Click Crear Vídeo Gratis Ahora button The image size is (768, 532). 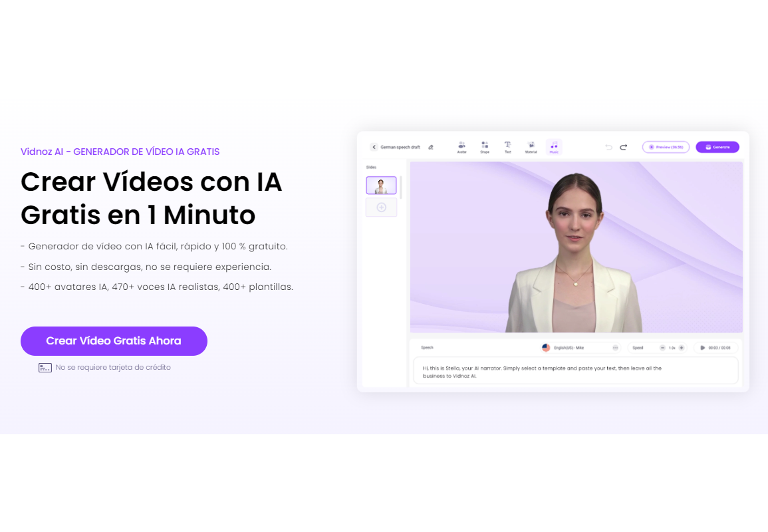click(x=114, y=341)
